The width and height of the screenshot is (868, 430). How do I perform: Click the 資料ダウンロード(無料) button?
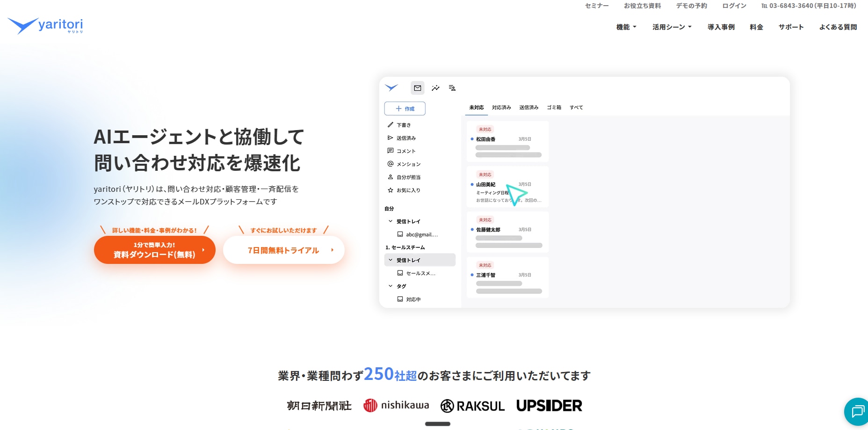click(155, 250)
